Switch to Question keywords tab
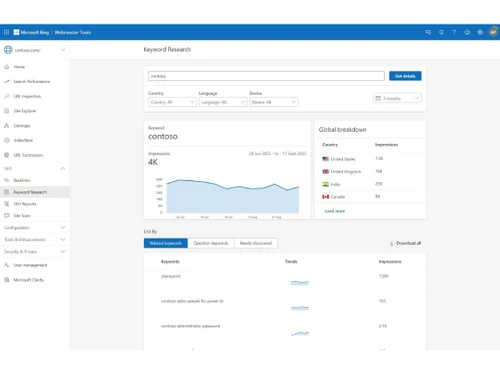This screenshot has width=500, height=375. (211, 243)
